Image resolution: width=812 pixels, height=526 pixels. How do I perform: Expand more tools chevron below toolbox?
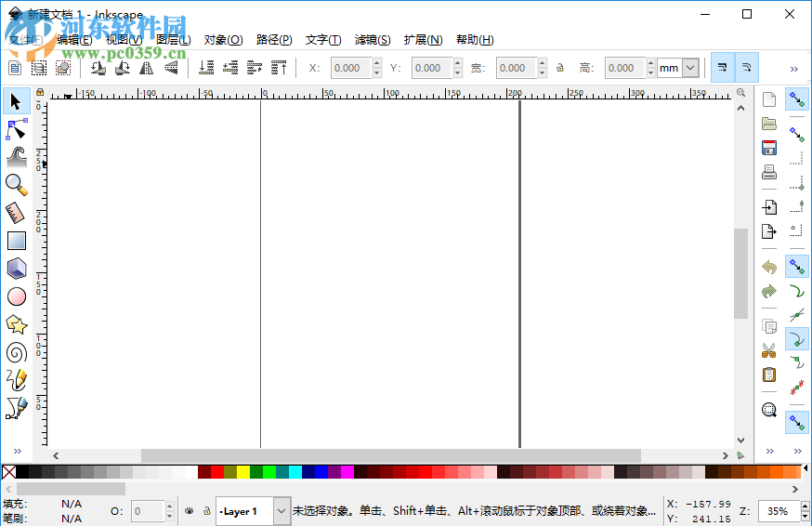[x=17, y=451]
